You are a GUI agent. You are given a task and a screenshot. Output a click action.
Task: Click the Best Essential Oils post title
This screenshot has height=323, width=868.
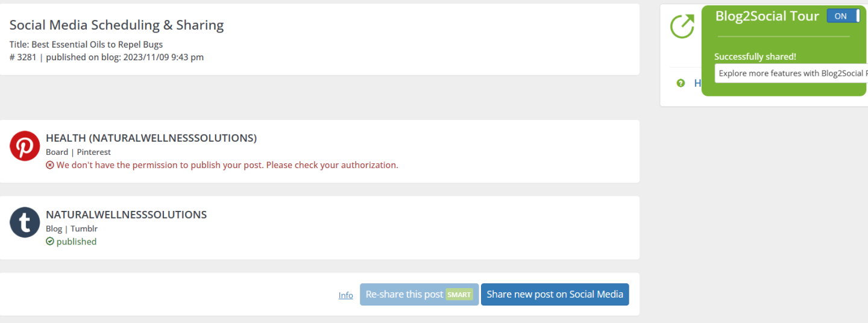pyautogui.click(x=86, y=45)
